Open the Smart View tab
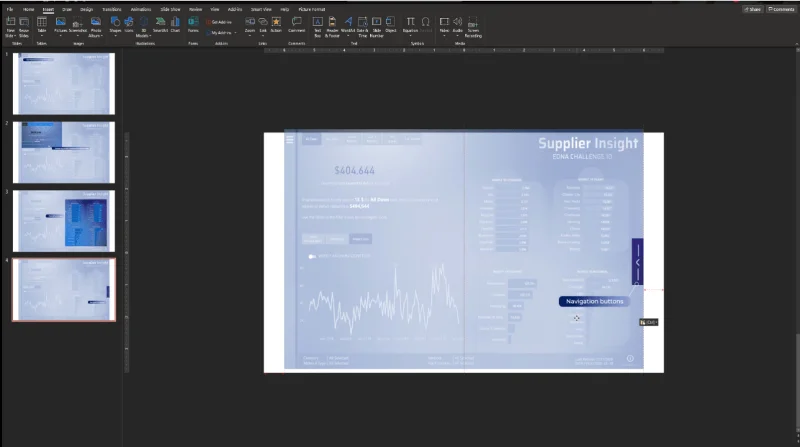800x447 pixels. tap(261, 9)
